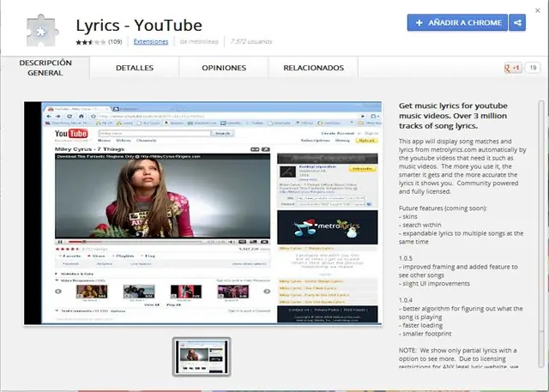Click the YouTube search field in screenshot
Viewport: 549px width, 392px height.
pyautogui.click(x=154, y=133)
